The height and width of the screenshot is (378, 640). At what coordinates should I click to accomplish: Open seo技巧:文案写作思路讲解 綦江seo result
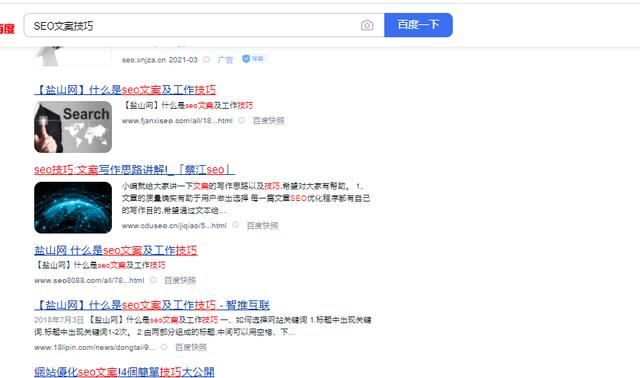coord(134,170)
